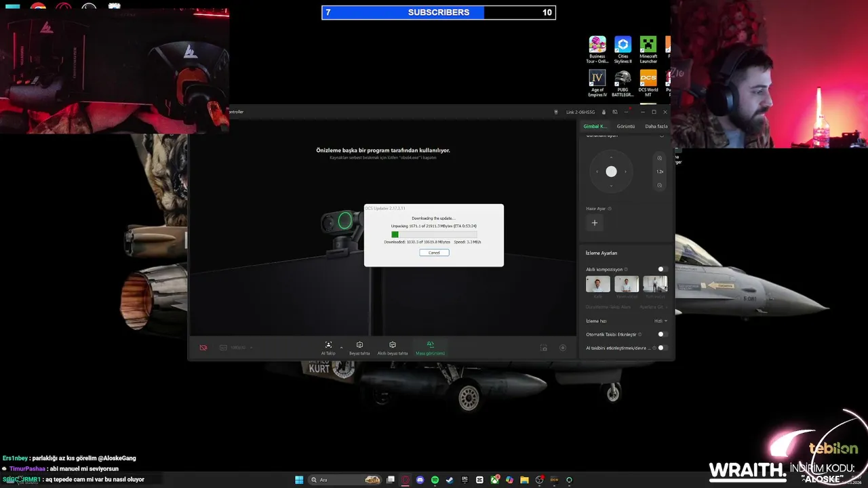Viewport: 868px width, 488px height.
Task: Toggle AI takibini etkinleştirmek/devre switch
Action: point(663,348)
